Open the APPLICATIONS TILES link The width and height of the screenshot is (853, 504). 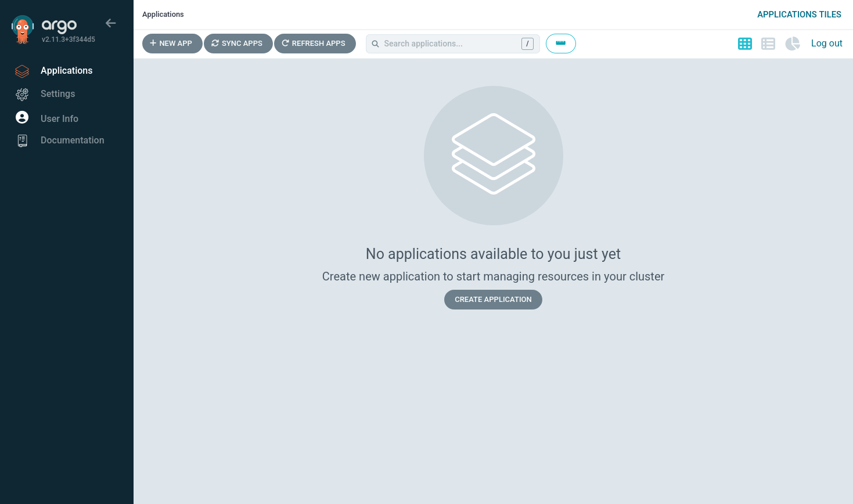(799, 14)
